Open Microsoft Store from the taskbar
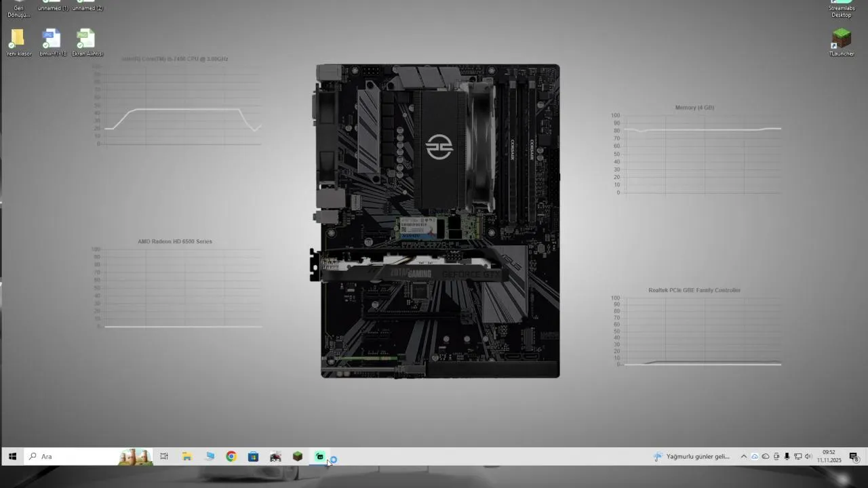This screenshot has height=488, width=868. coord(253,457)
